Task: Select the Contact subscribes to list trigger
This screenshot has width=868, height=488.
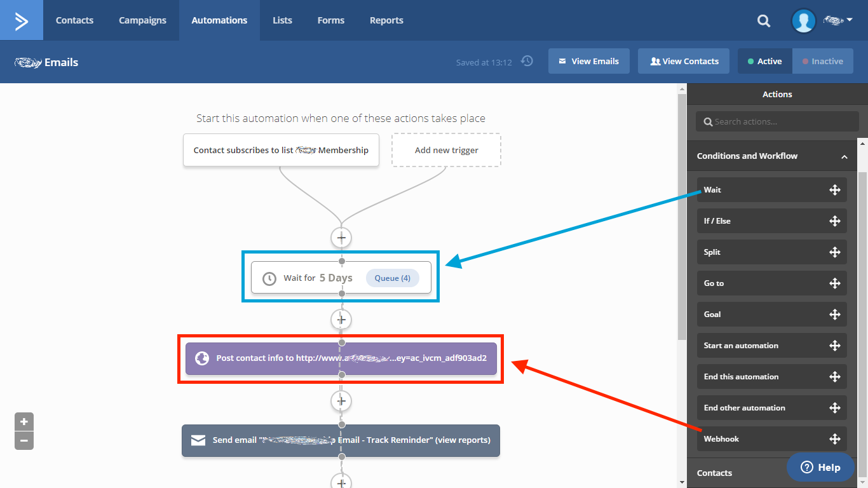Action: pyautogui.click(x=281, y=150)
